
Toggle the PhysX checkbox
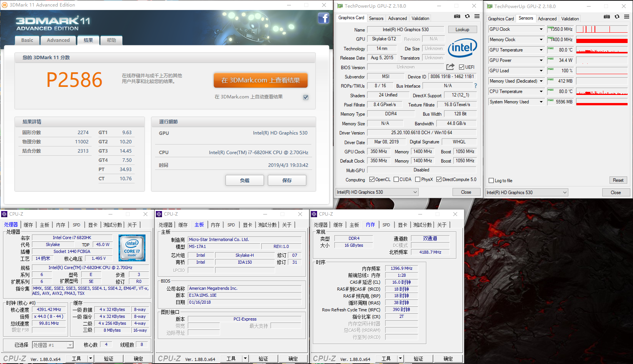pyautogui.click(x=418, y=180)
